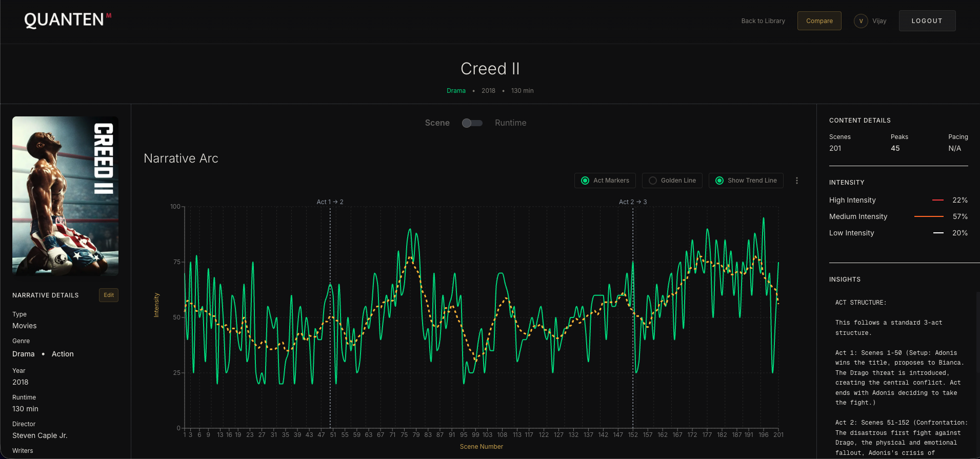
Task: Select the Scene view label
Action: pos(437,123)
